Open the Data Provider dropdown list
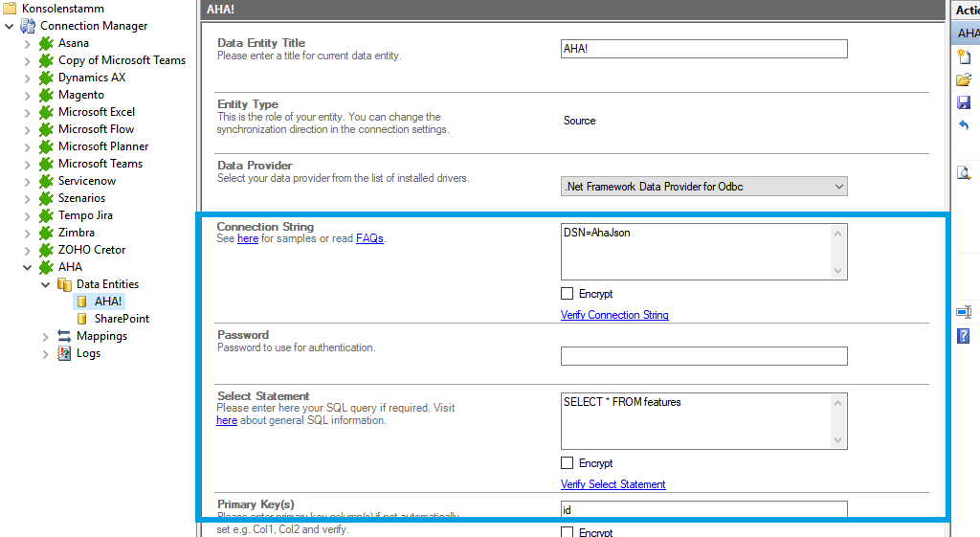Screen dimensions: 980x537 coord(838,187)
